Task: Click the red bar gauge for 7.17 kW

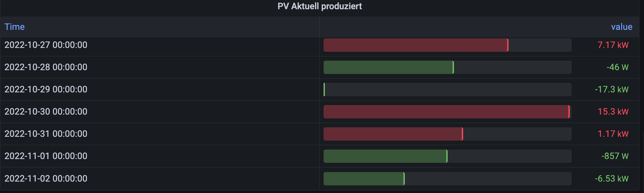Action: (416, 45)
